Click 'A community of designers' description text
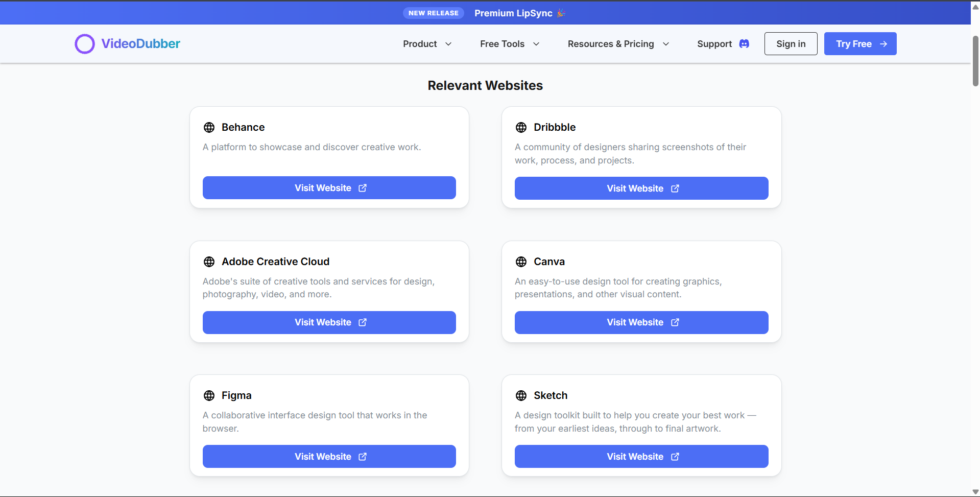The width and height of the screenshot is (980, 497). point(630,154)
